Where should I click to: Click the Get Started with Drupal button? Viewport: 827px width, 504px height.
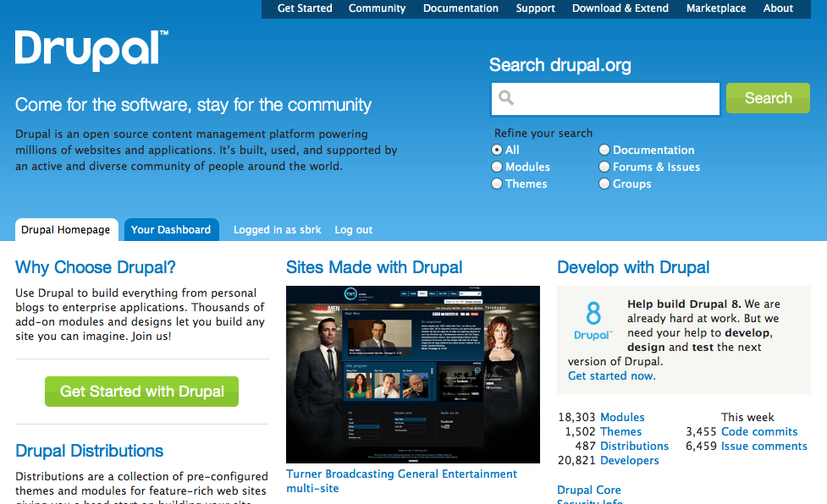pyautogui.click(x=141, y=392)
